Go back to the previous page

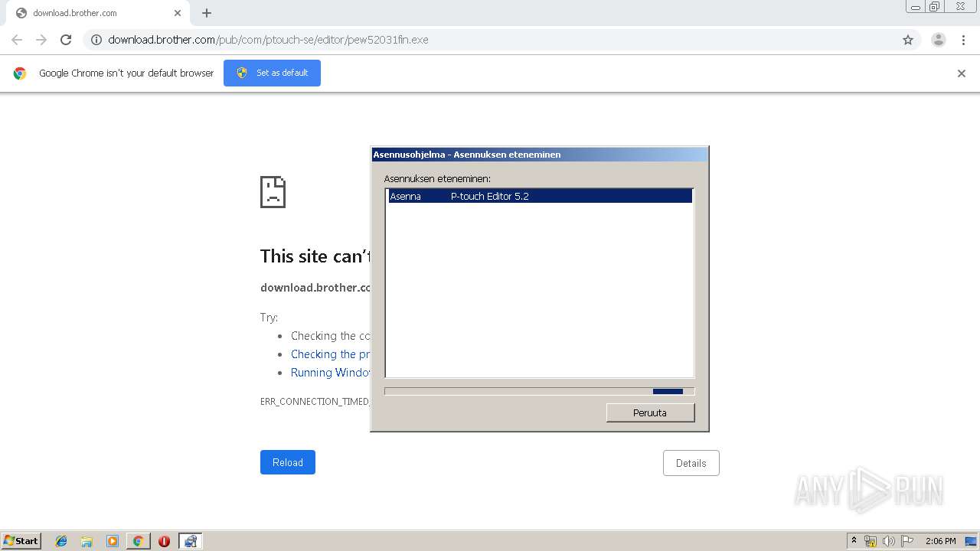[17, 40]
